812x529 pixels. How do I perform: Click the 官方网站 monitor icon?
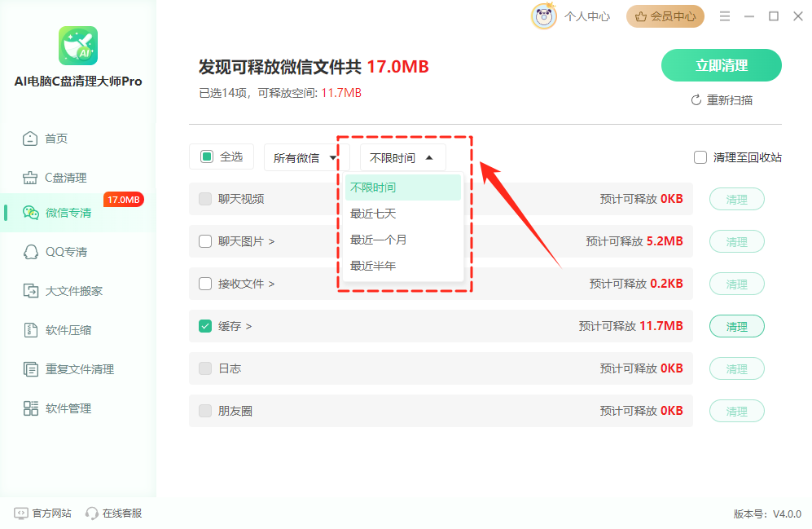coord(20,514)
